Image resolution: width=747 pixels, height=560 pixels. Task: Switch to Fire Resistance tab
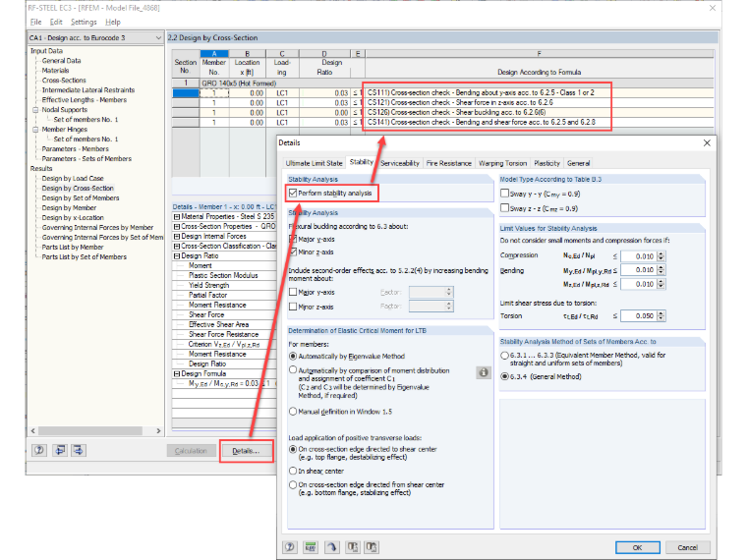(449, 163)
